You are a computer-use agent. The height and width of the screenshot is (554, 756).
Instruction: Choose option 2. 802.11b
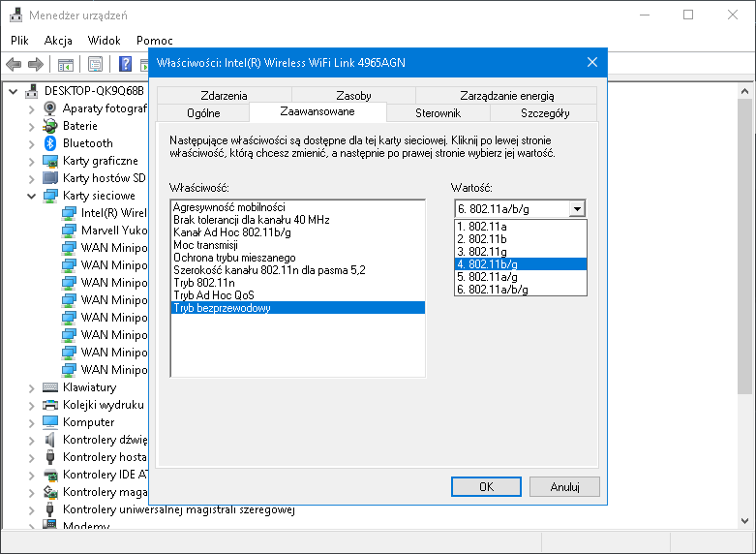(x=521, y=239)
